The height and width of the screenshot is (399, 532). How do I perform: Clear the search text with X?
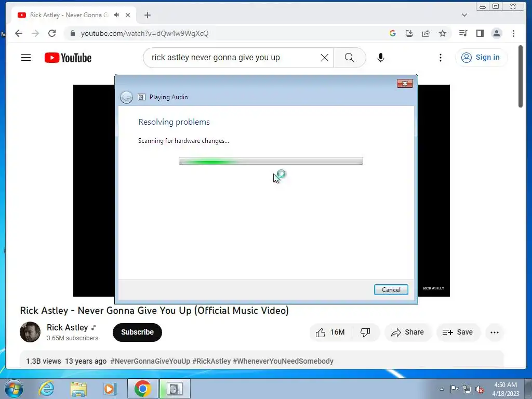click(x=325, y=58)
